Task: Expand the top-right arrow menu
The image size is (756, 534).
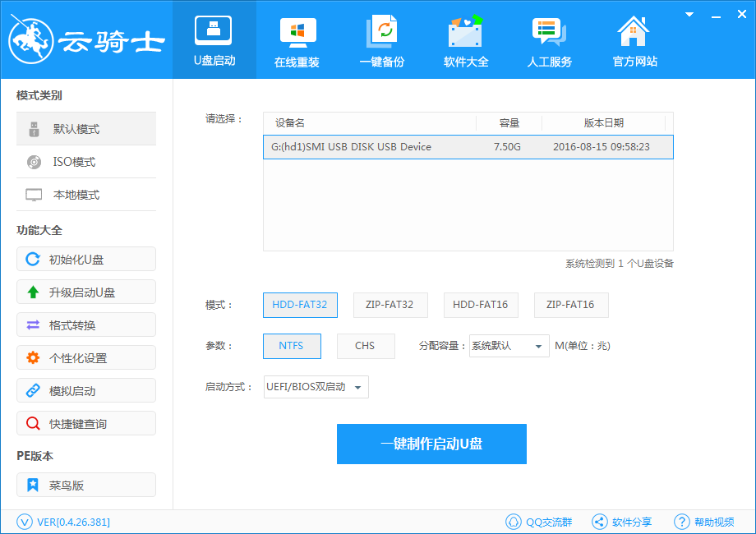Action: [688, 14]
